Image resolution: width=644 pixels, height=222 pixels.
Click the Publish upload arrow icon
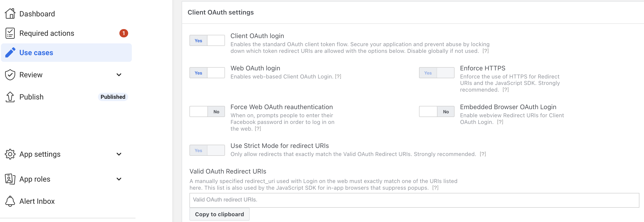[10, 97]
